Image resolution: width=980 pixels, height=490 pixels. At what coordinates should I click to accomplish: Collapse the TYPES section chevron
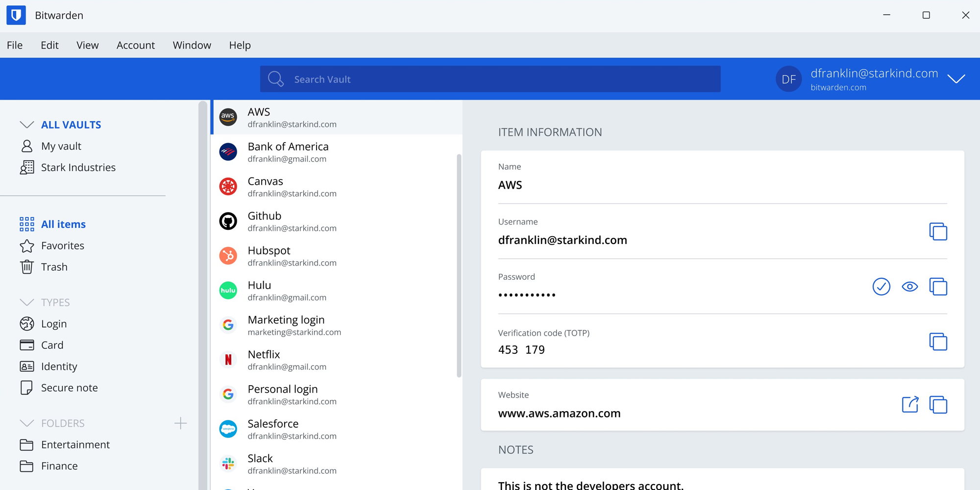click(27, 302)
